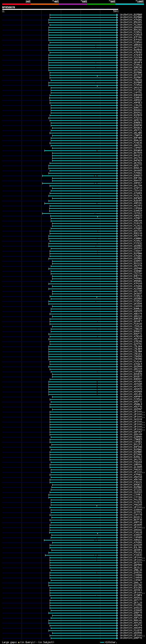146x644 pixels.
Task: Click the UniRef100_Q56YW9 label
Action: (x=131, y=60)
